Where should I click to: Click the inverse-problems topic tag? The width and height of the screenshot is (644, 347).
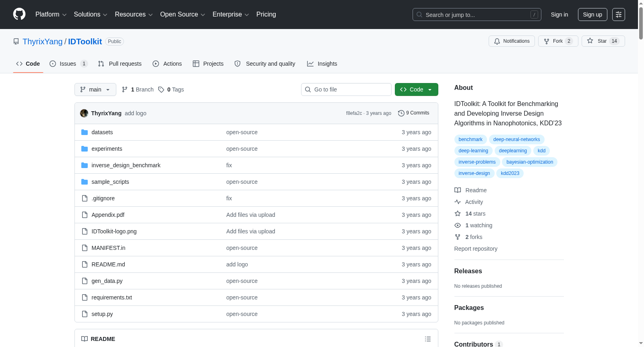click(477, 162)
